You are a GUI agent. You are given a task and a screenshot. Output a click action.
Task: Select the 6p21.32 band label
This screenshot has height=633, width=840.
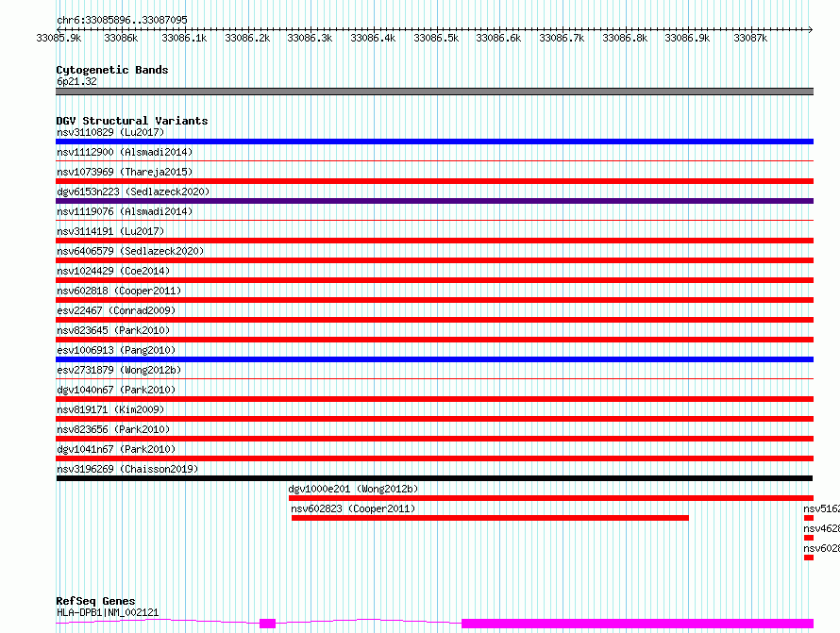pos(76,81)
